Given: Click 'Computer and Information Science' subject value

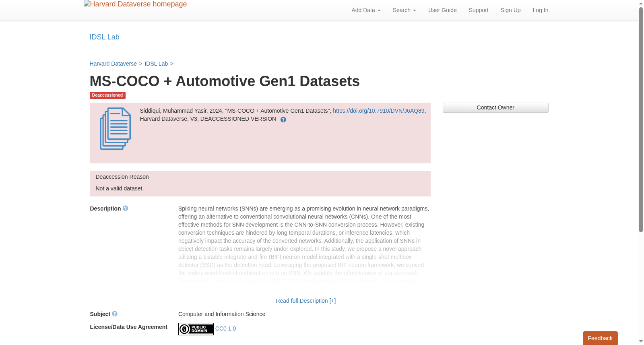Looking at the screenshot, I should [222, 314].
